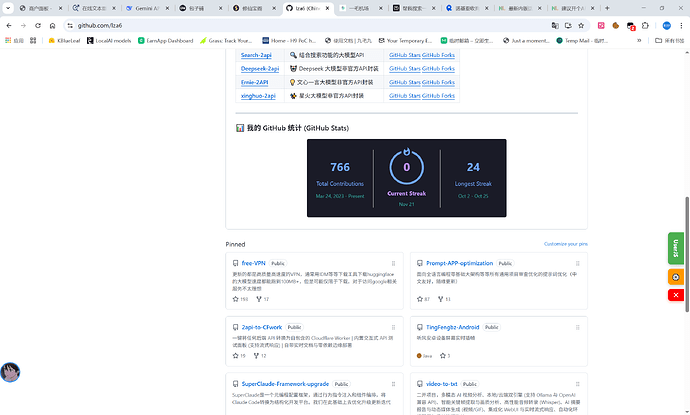Open the 2api-to-CFwork repository

click(262, 327)
